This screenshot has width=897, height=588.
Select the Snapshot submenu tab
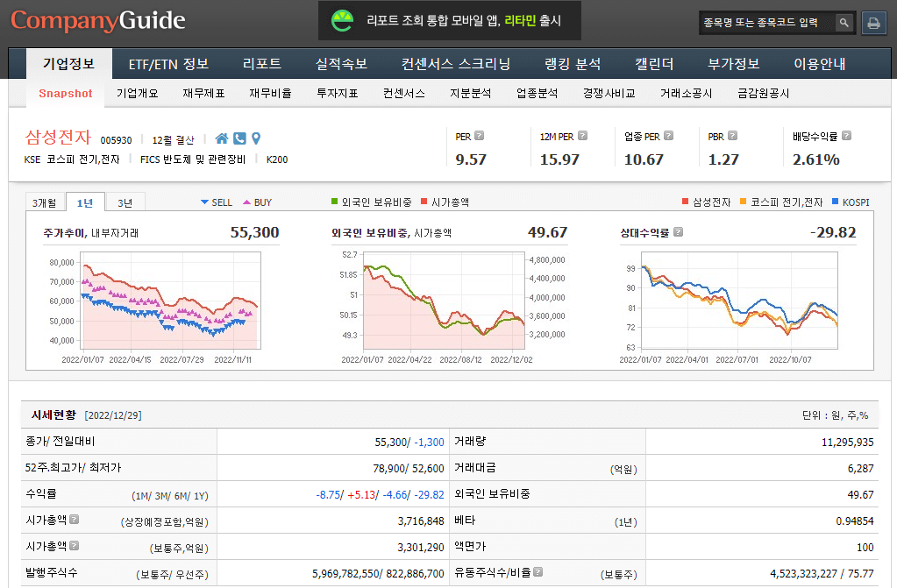pos(65,93)
